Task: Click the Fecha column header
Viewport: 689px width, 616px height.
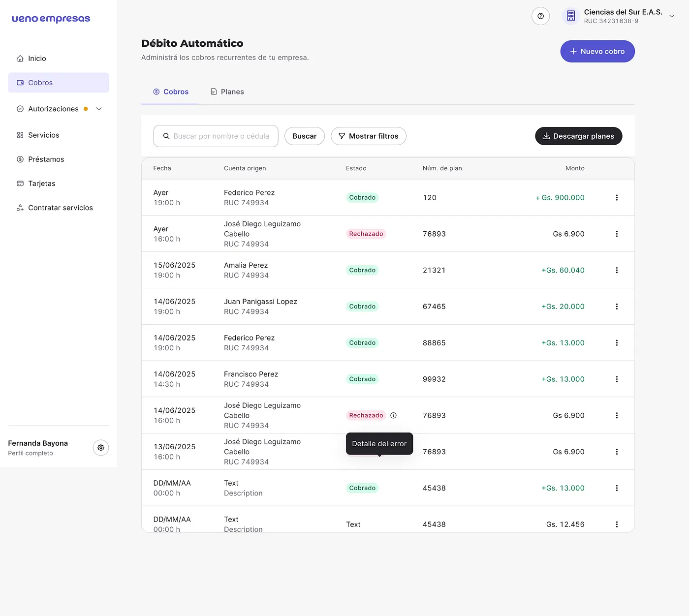Action: [x=162, y=168]
